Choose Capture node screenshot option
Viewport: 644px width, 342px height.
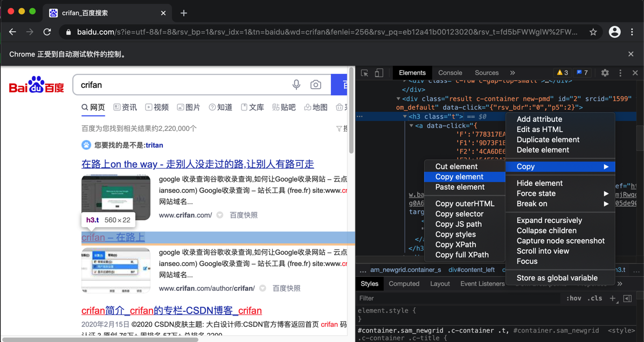click(x=560, y=241)
